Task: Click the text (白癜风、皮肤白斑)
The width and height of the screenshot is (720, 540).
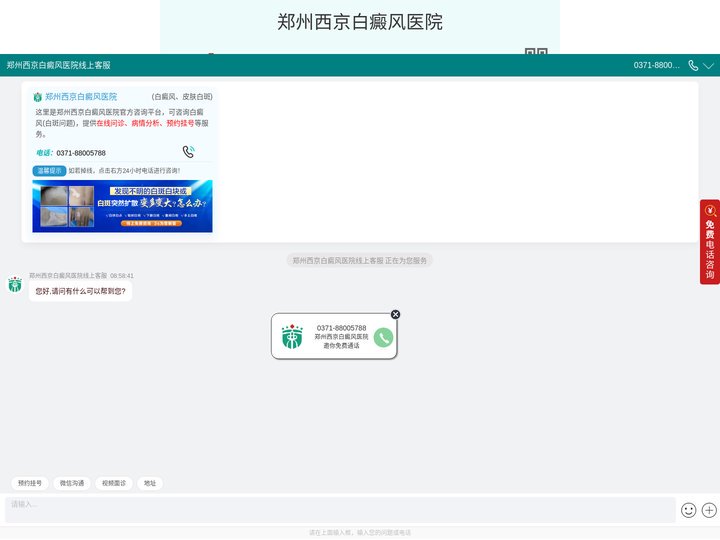Action: tap(182, 96)
